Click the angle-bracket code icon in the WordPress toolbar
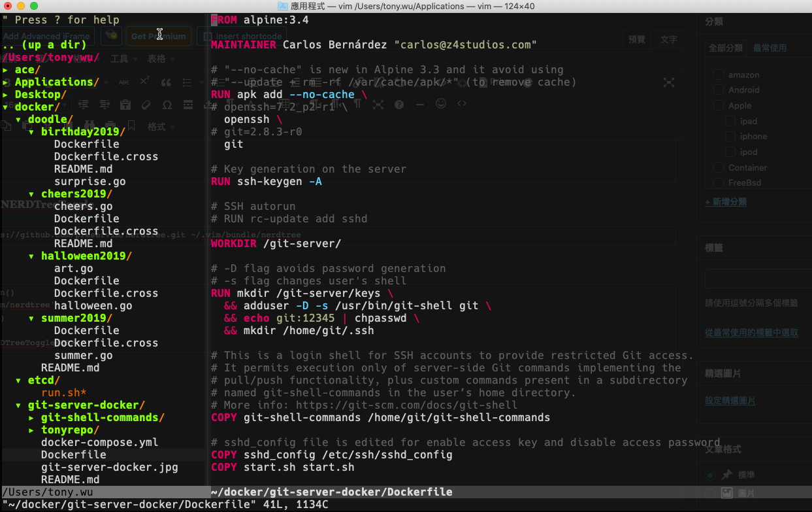 [x=462, y=103]
